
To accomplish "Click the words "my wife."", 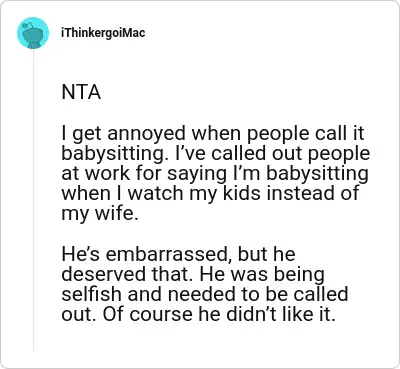I will click(x=99, y=213).
